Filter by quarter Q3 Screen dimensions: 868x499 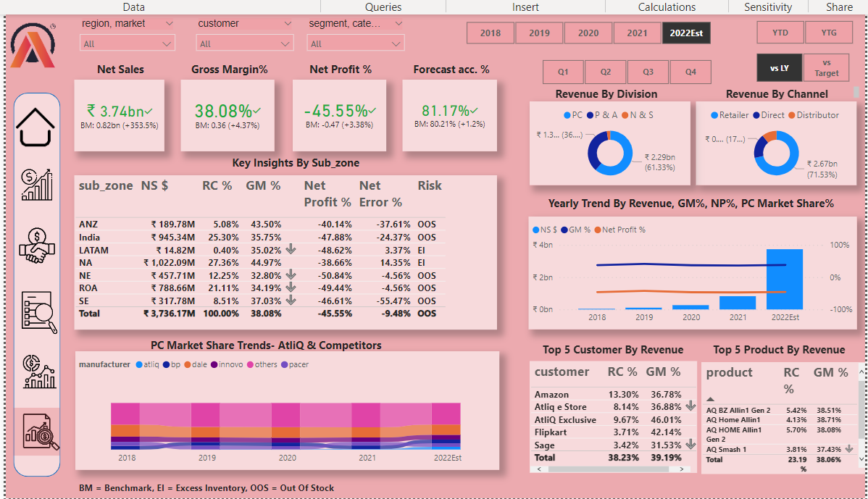point(648,72)
